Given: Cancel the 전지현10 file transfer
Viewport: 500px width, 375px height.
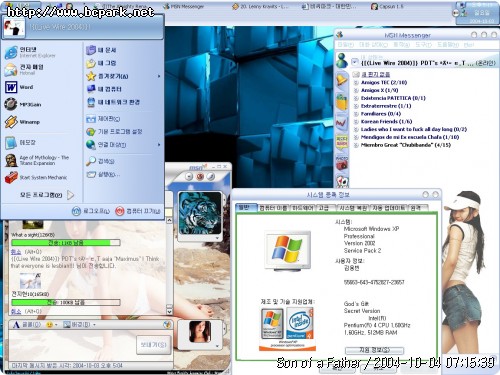Looking at the screenshot, I should click(16, 311).
